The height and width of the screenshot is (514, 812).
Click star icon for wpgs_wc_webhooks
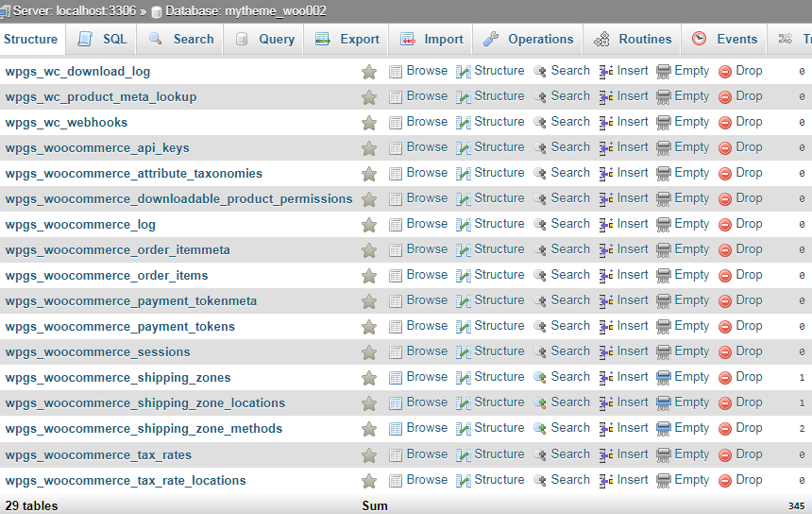[369, 123]
